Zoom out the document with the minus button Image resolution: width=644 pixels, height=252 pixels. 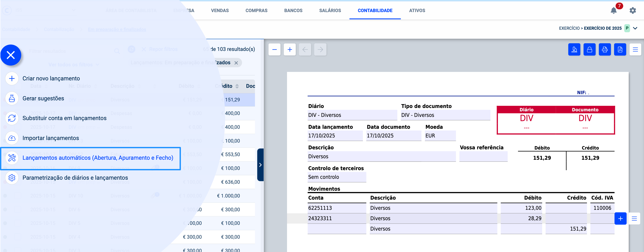click(274, 49)
